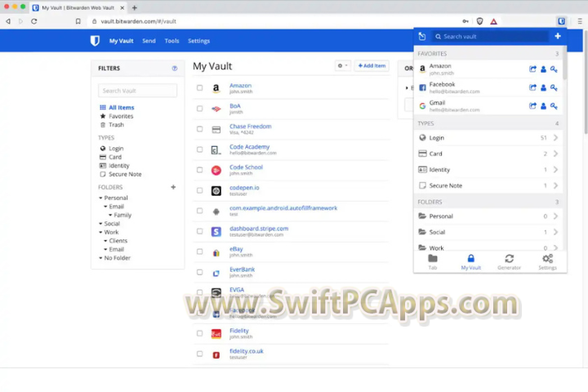This screenshot has width=588, height=392.
Task: Click the Search Vault filter field
Action: point(138,91)
